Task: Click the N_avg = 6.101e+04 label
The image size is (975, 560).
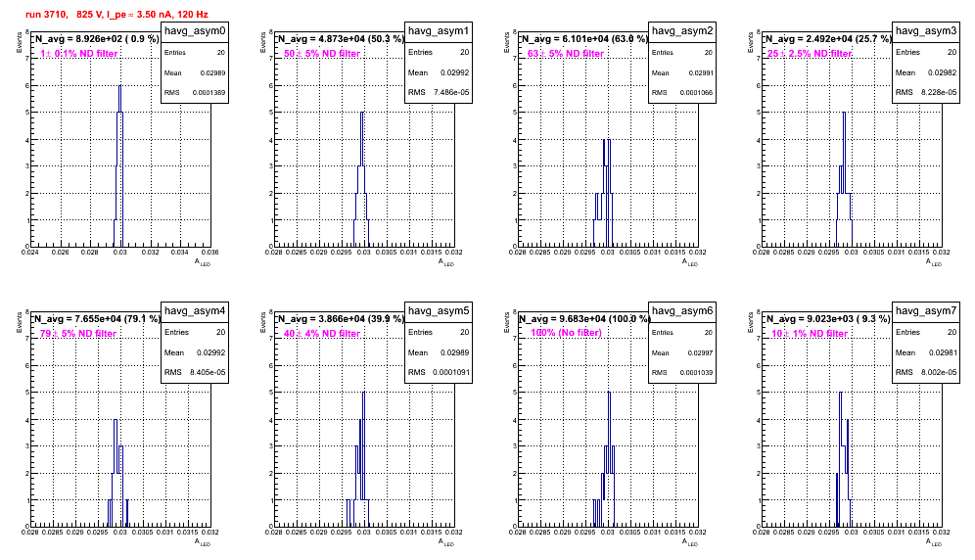Action: 584,39
